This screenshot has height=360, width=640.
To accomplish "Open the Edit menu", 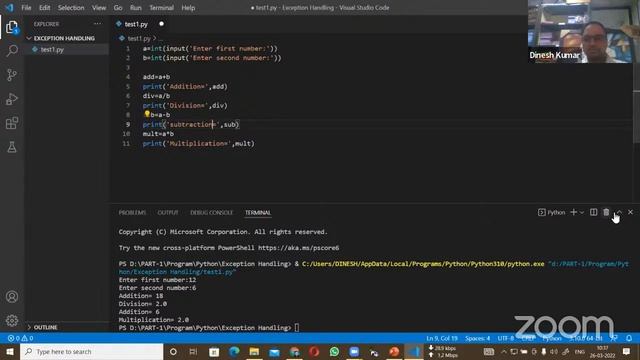I will tap(44, 8).
